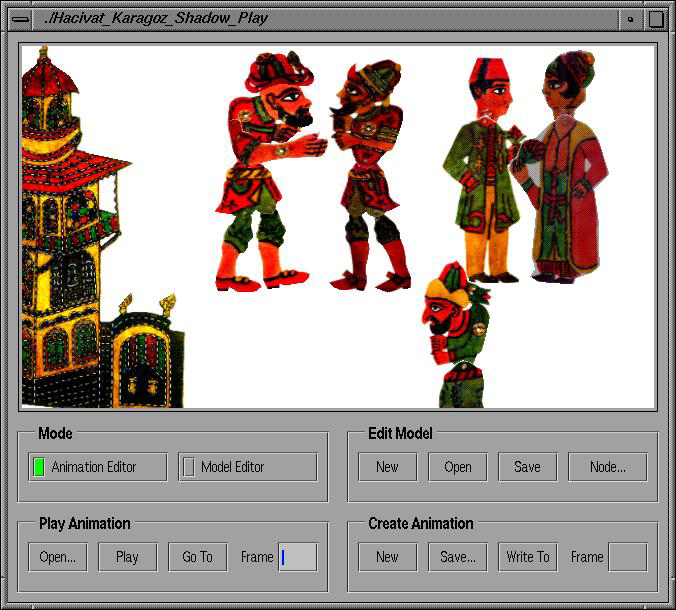Click Open... in the Play Animation group
The width and height of the screenshot is (676, 610).
pyautogui.click(x=58, y=557)
